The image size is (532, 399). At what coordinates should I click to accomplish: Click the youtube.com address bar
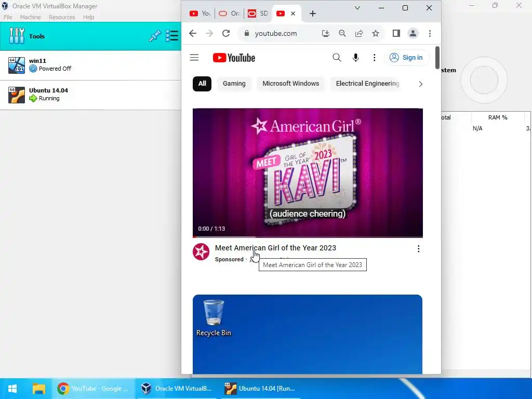276,33
